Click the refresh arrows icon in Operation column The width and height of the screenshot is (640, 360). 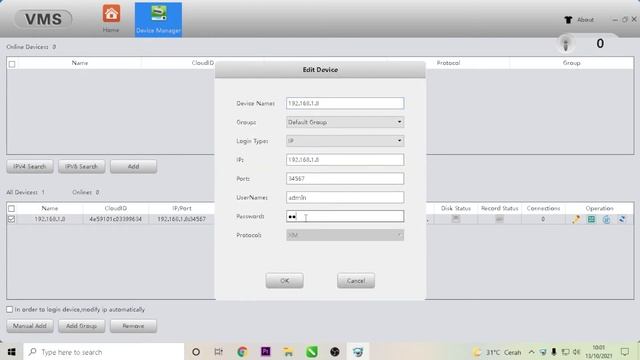point(622,220)
